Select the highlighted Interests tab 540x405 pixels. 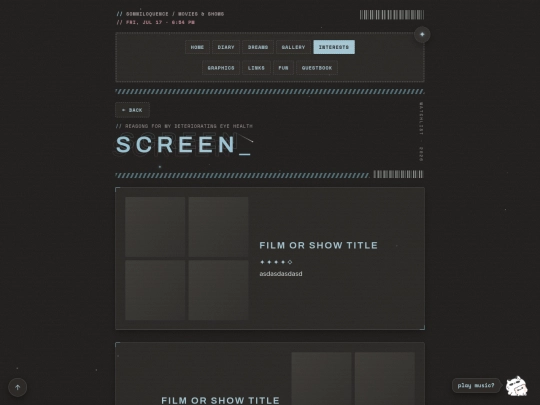(334, 47)
